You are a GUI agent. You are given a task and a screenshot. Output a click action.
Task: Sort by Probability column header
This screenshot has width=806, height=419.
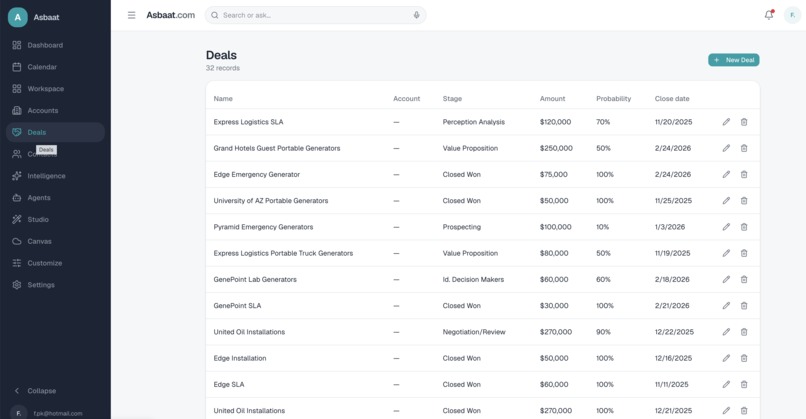click(613, 99)
